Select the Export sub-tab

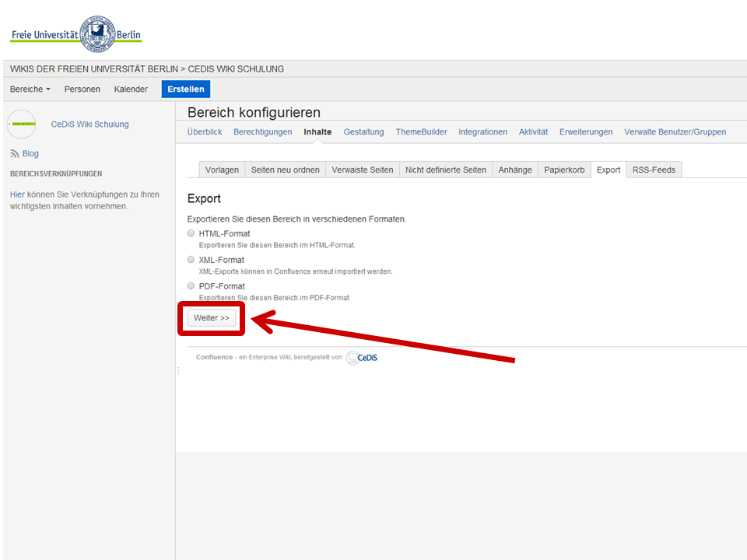608,170
